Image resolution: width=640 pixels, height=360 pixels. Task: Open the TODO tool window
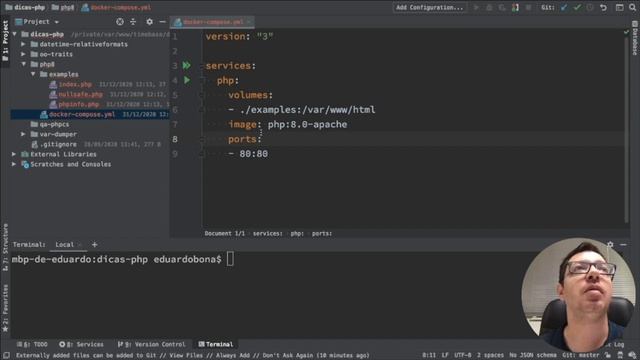pyautogui.click(x=32, y=344)
